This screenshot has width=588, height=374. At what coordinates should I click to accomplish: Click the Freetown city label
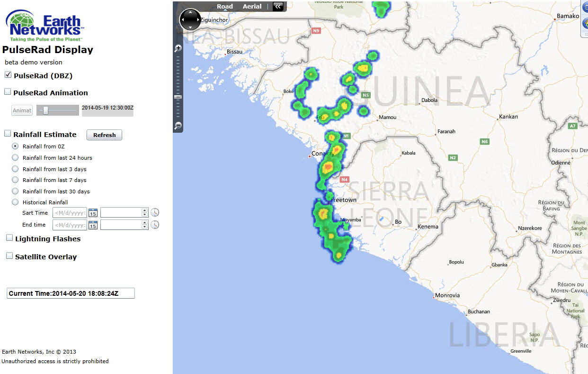point(344,200)
